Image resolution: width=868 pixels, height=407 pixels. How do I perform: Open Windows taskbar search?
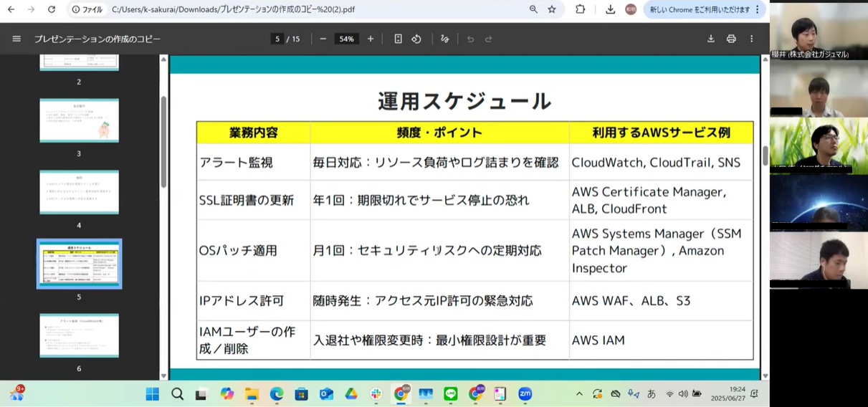177,393
